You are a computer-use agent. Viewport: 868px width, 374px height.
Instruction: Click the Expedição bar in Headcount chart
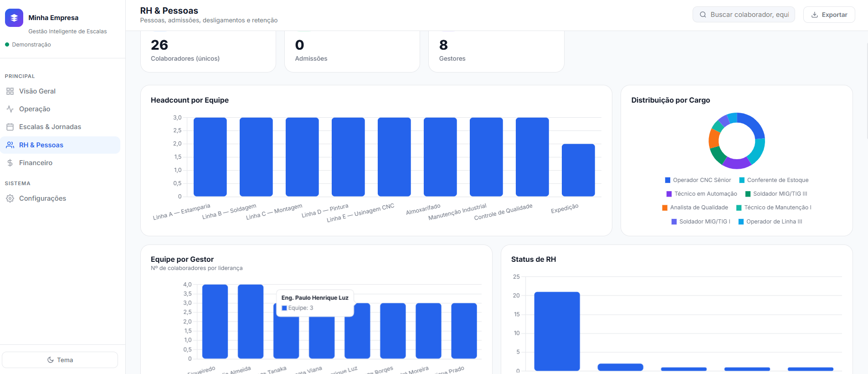pos(578,170)
